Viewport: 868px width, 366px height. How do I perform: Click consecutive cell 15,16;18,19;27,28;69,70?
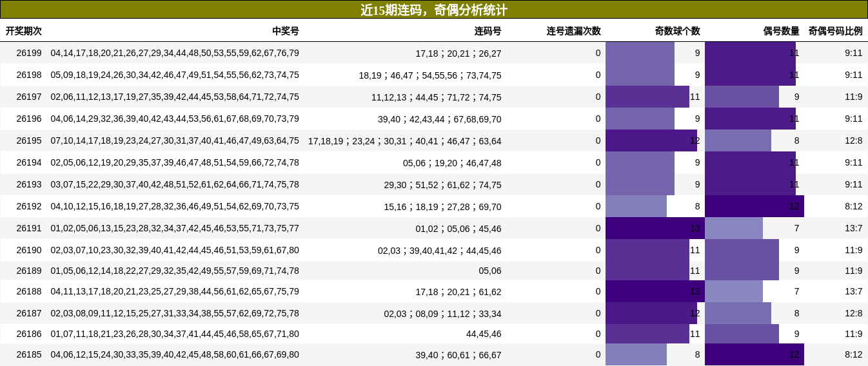pos(443,207)
